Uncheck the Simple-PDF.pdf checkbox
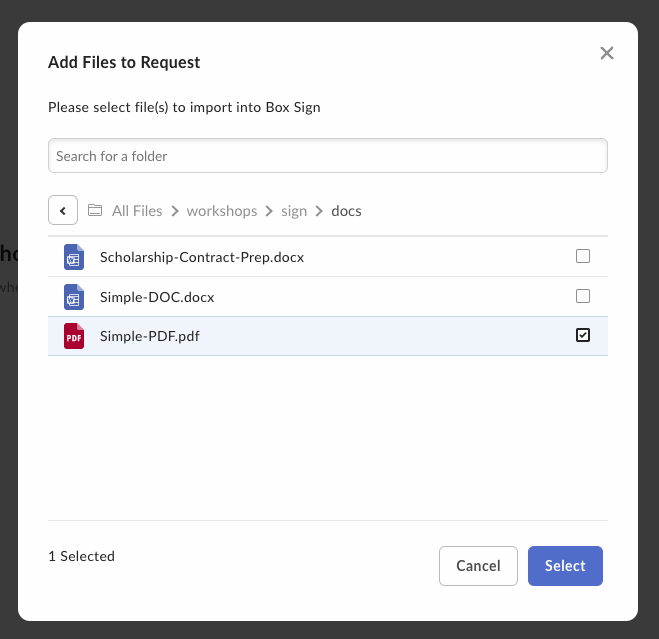This screenshot has width=659, height=639. [583, 336]
